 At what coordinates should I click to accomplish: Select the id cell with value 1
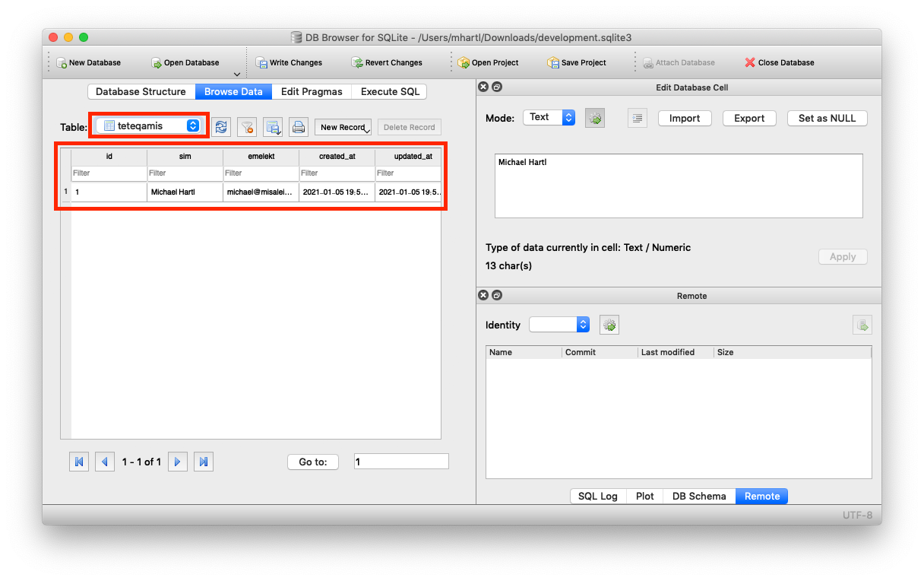click(x=109, y=192)
